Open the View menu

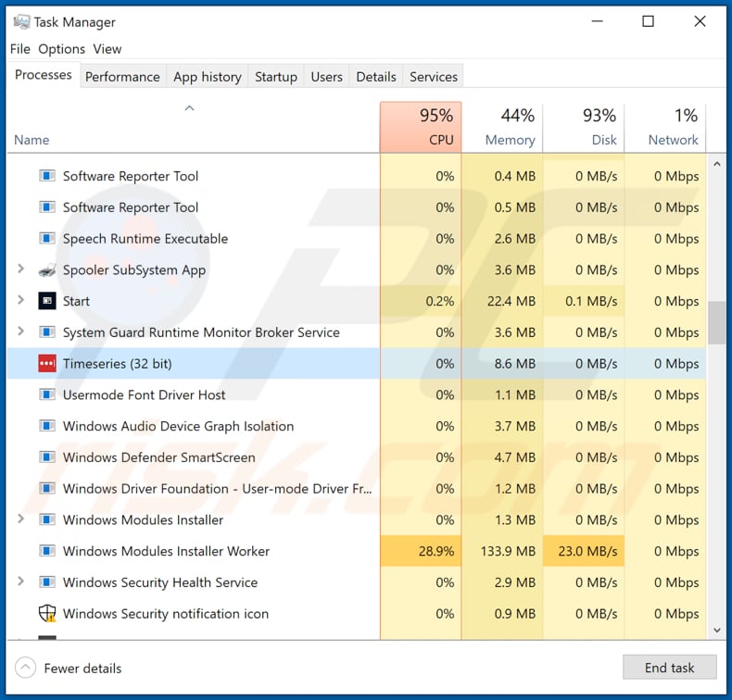point(107,49)
